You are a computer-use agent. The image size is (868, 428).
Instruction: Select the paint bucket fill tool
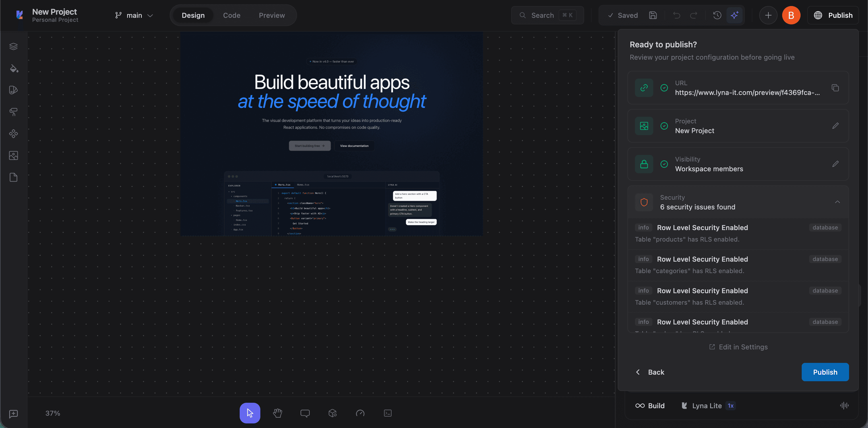click(13, 68)
